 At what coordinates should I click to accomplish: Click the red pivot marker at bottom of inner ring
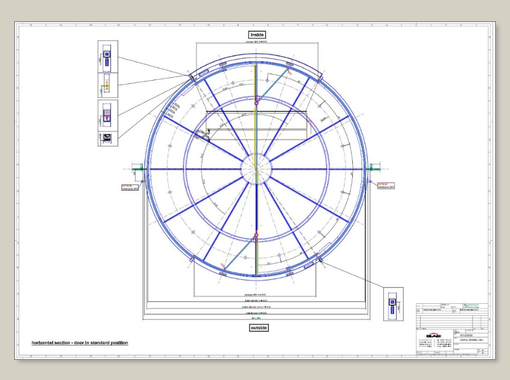256,237
